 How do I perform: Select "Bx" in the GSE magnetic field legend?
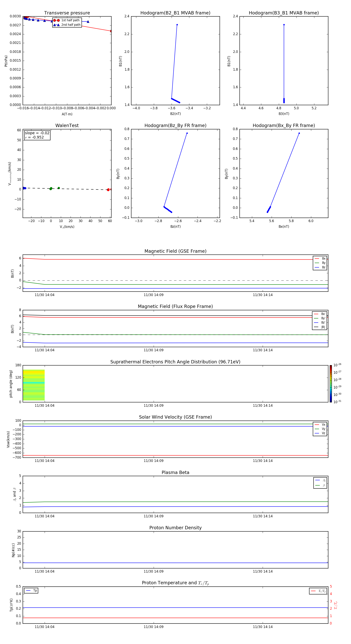pyautogui.click(x=320, y=259)
